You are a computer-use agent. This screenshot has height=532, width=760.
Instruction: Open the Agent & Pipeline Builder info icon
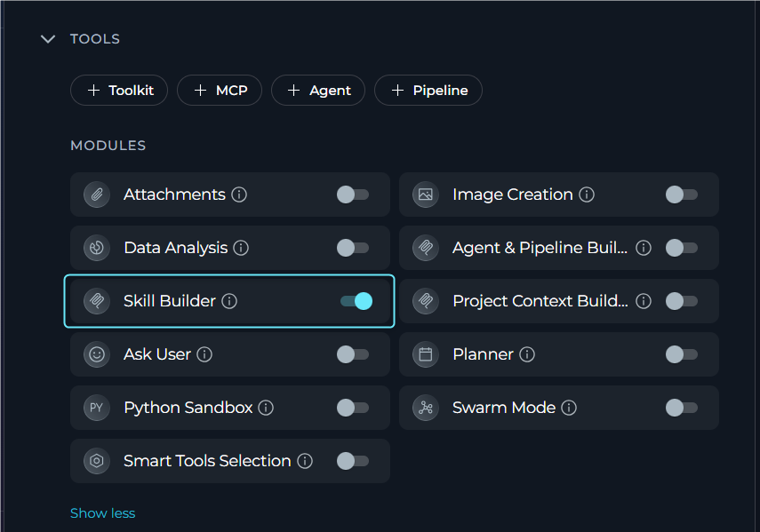[644, 248]
